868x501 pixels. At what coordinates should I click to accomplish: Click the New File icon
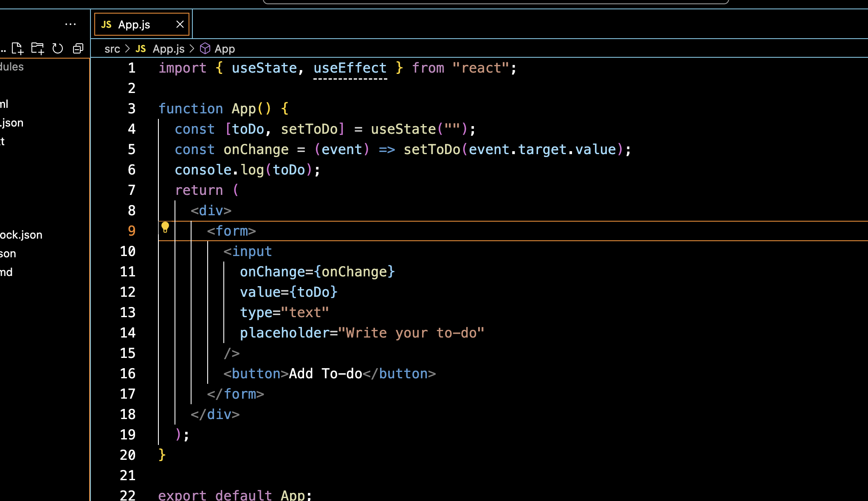click(17, 48)
